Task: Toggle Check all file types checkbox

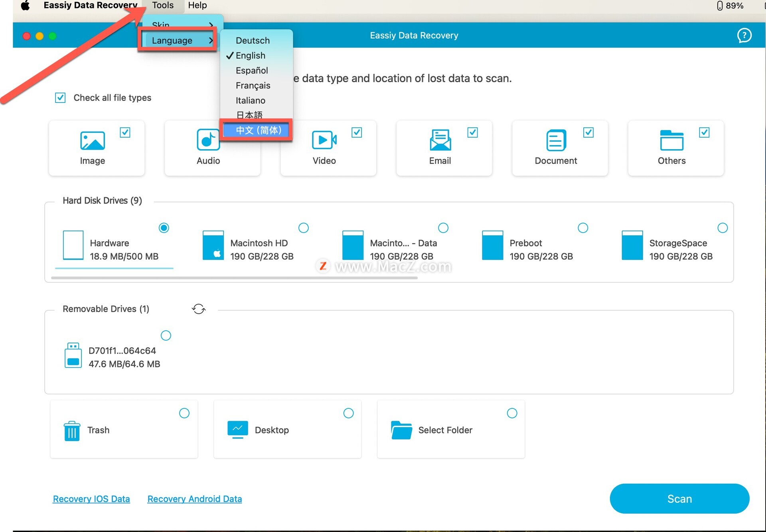Action: pos(60,98)
